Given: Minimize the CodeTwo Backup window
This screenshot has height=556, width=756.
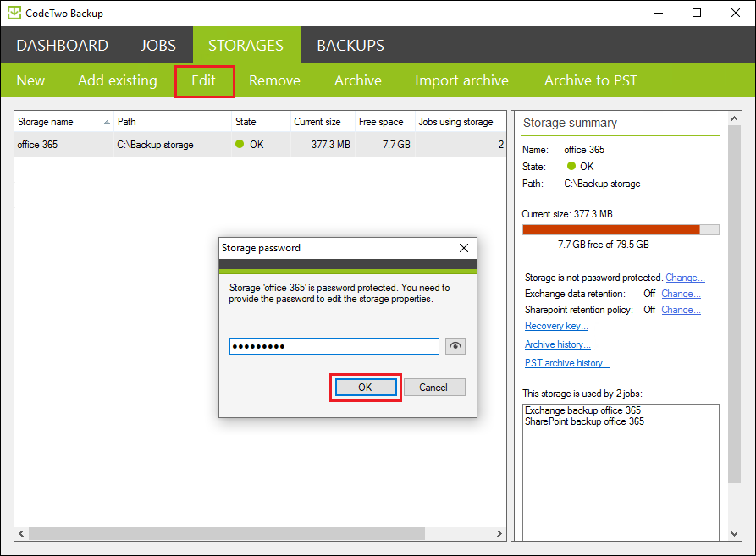Looking at the screenshot, I should 659,13.
